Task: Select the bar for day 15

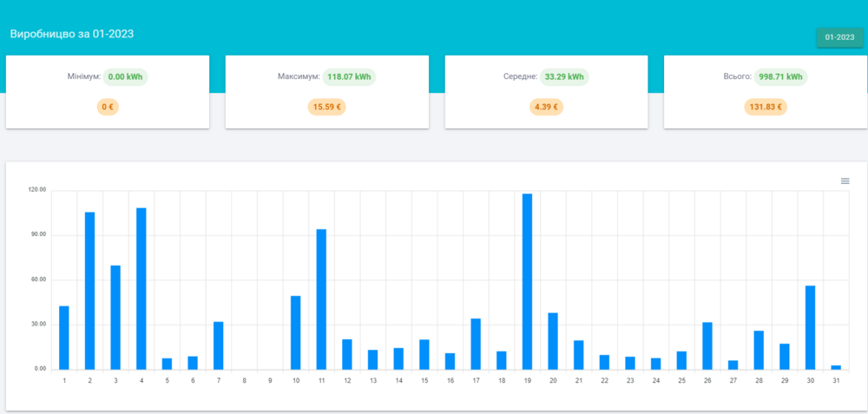Action: (x=424, y=354)
